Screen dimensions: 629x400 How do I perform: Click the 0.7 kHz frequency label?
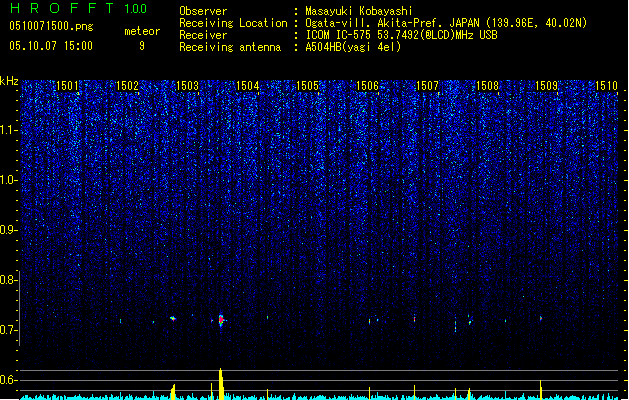[x=7, y=330]
